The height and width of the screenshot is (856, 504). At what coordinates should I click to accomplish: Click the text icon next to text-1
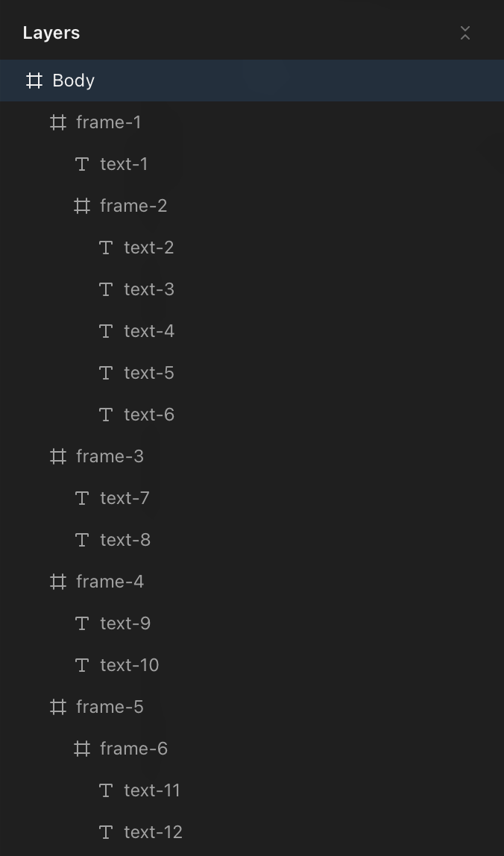[82, 164]
